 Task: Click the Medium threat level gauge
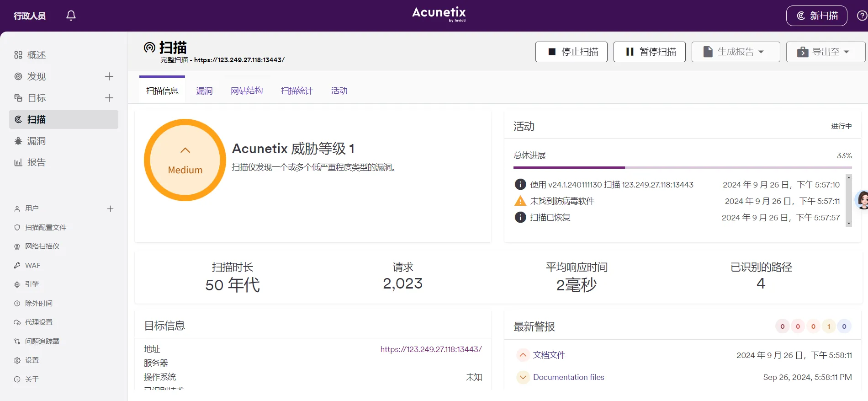click(x=185, y=160)
